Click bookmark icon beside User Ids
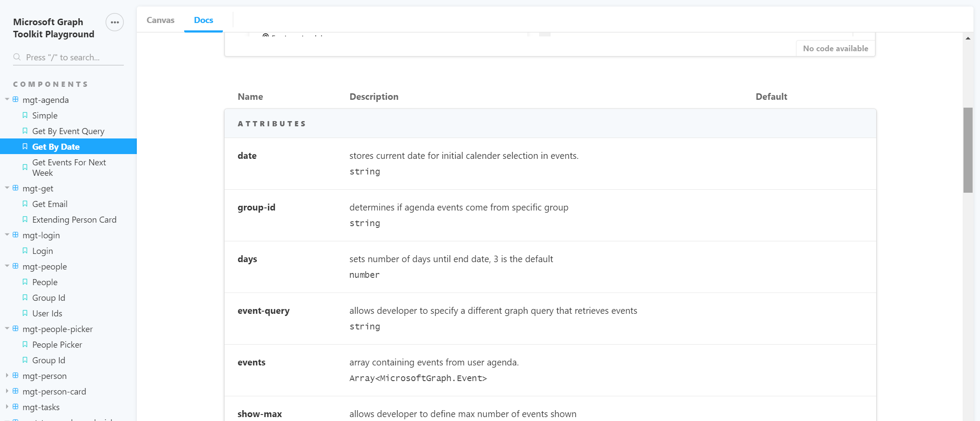The width and height of the screenshot is (980, 421). [25, 313]
